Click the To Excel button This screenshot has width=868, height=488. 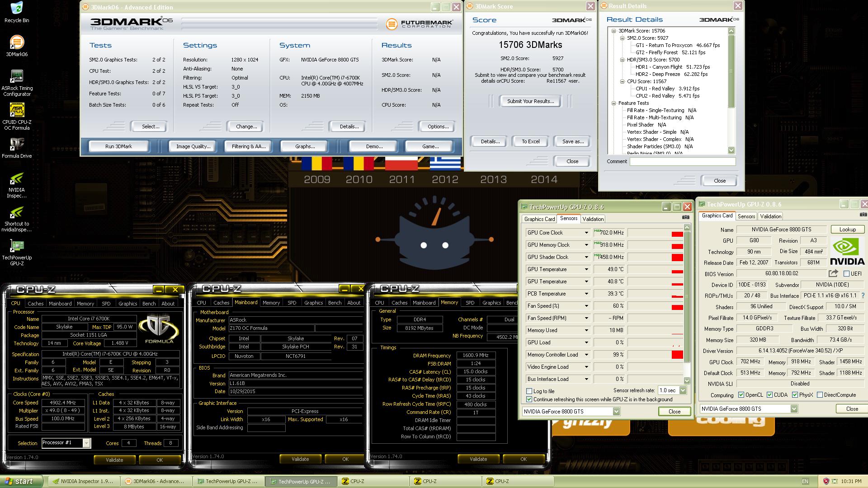point(530,141)
